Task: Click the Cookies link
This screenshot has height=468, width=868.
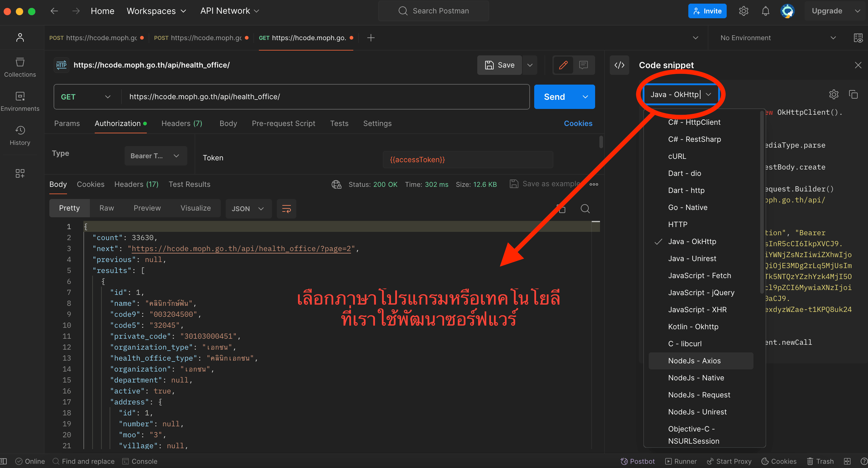Action: pos(578,124)
